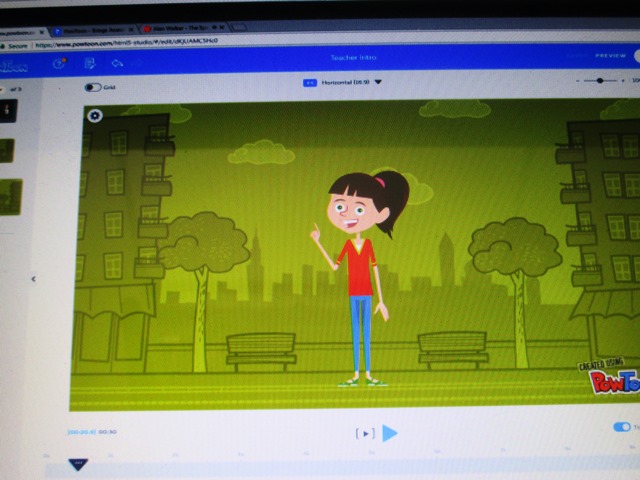Switch to the Powtoon editor browser tab

pos(22,33)
